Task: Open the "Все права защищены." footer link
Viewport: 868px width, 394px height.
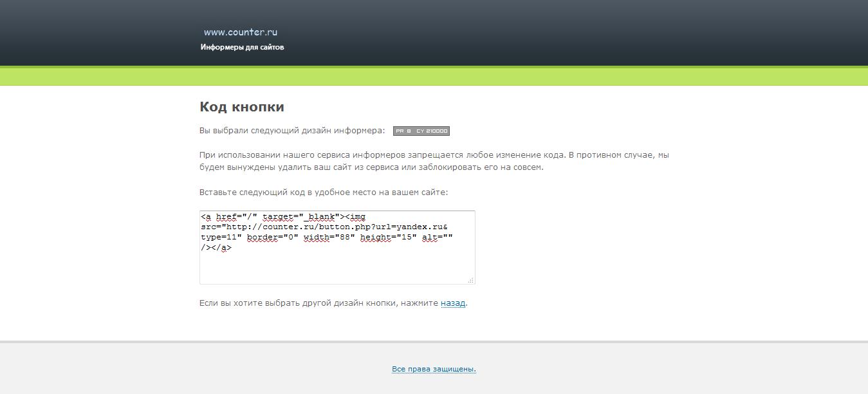Action: coord(434,368)
